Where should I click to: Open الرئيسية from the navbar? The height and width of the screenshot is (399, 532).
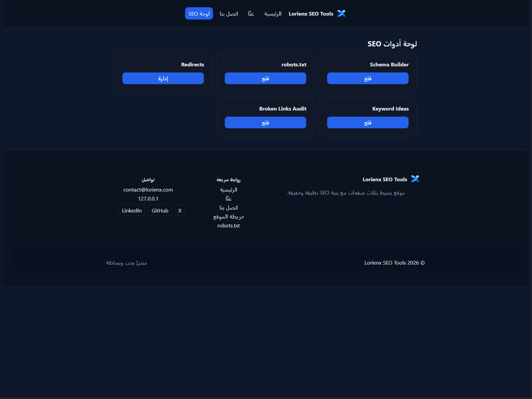pyautogui.click(x=273, y=14)
